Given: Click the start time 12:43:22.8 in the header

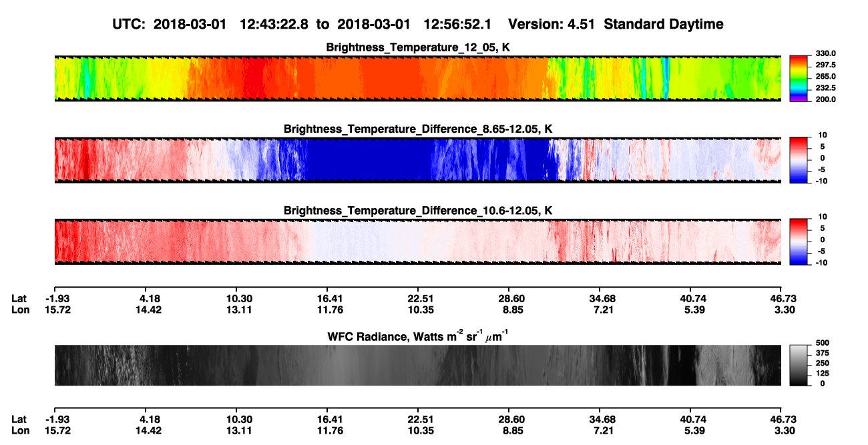Looking at the screenshot, I should [273, 24].
